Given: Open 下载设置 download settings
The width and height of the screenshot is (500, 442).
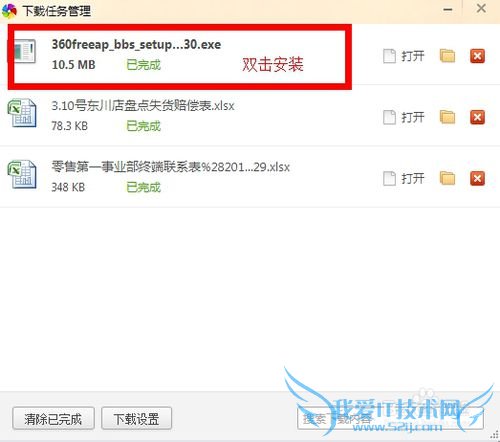Looking at the screenshot, I should 136,418.
